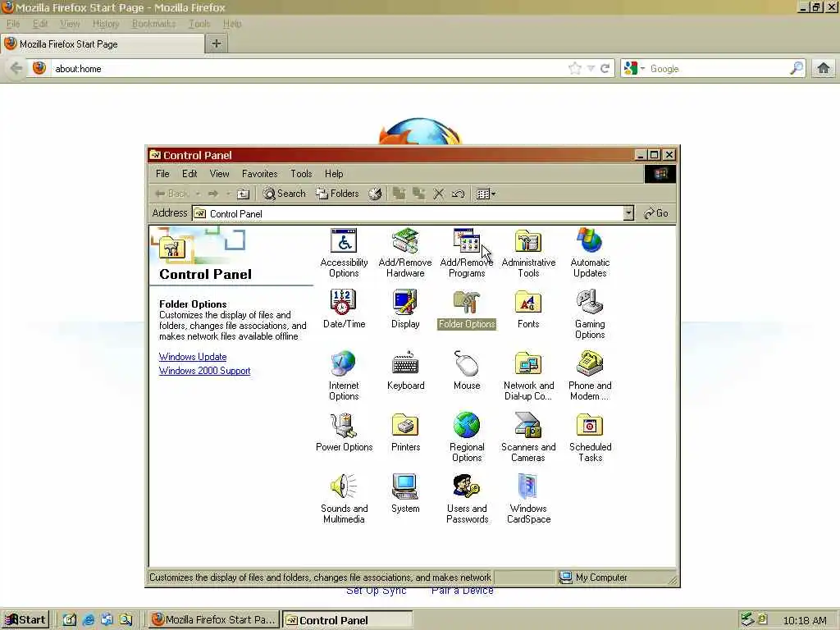Image resolution: width=840 pixels, height=630 pixels.
Task: Click the Undo toolbar icon
Action: point(458,194)
